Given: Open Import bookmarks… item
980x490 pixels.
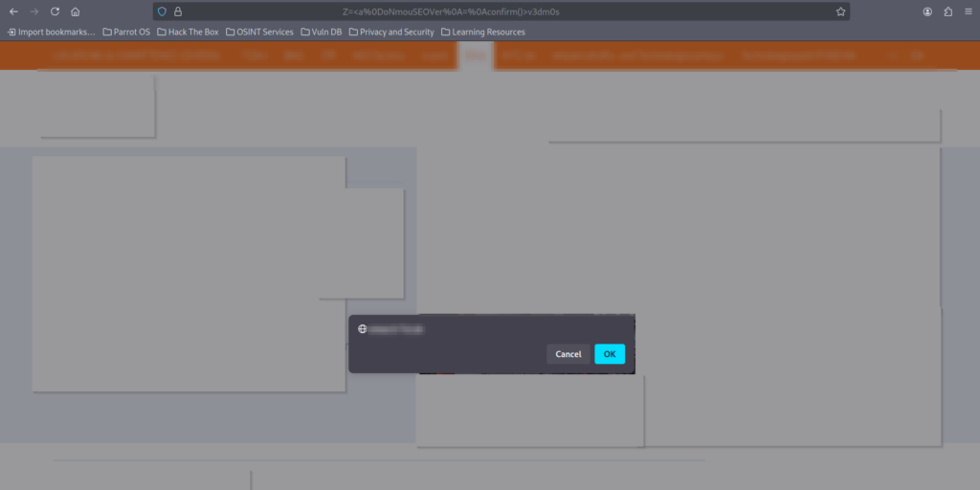Looking at the screenshot, I should click(52, 32).
